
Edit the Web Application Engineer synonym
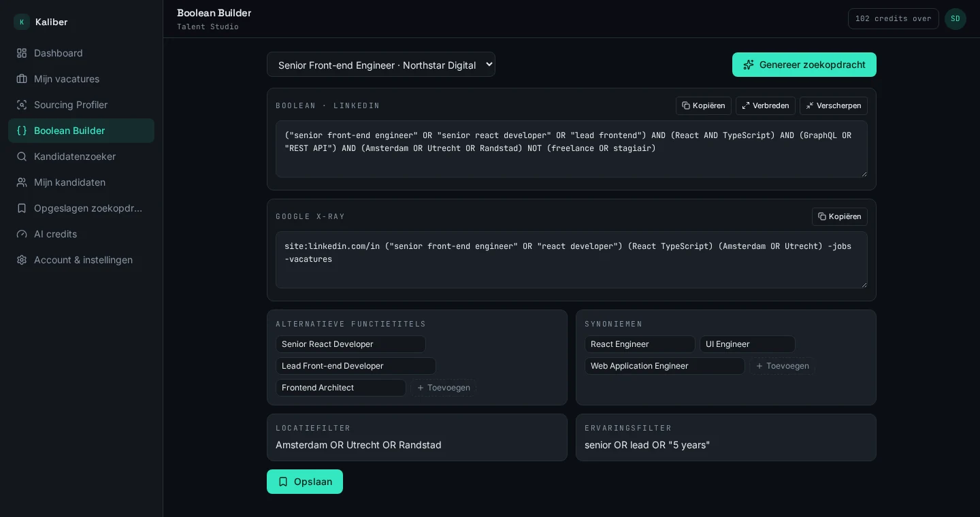665,366
